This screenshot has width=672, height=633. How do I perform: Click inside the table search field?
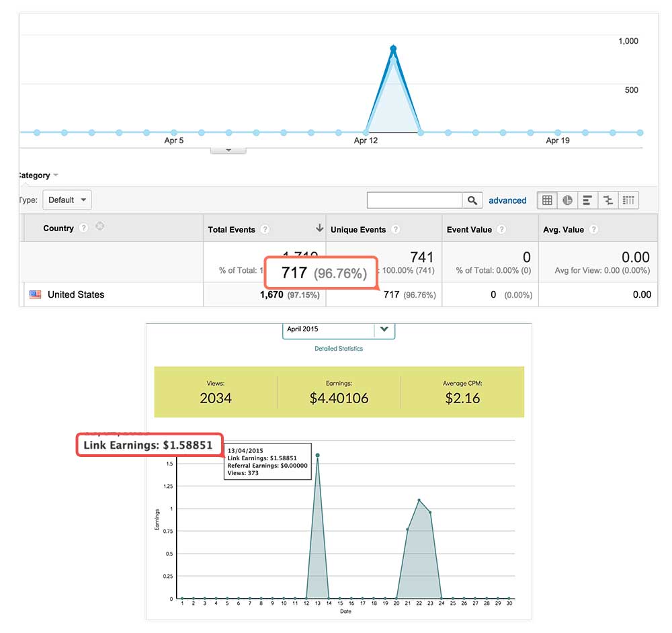[x=413, y=200]
